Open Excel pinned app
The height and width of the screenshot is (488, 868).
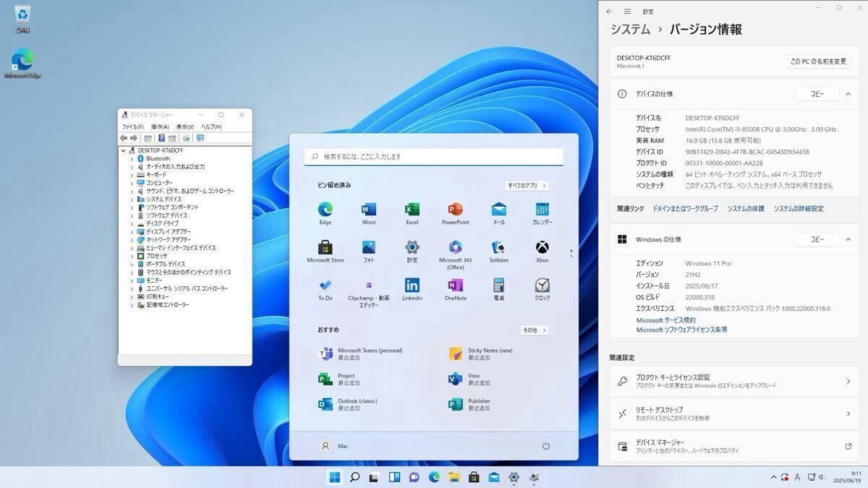(x=412, y=210)
